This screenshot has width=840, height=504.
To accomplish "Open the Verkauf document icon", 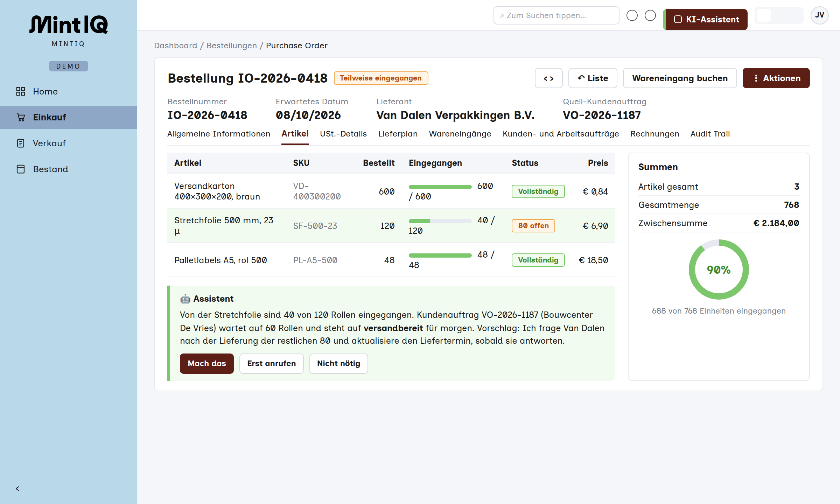I will coord(21,143).
